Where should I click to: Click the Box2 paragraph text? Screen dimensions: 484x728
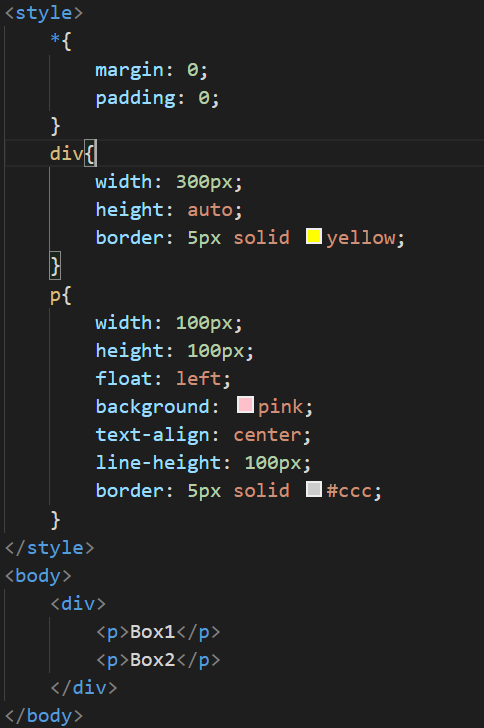tap(152, 660)
